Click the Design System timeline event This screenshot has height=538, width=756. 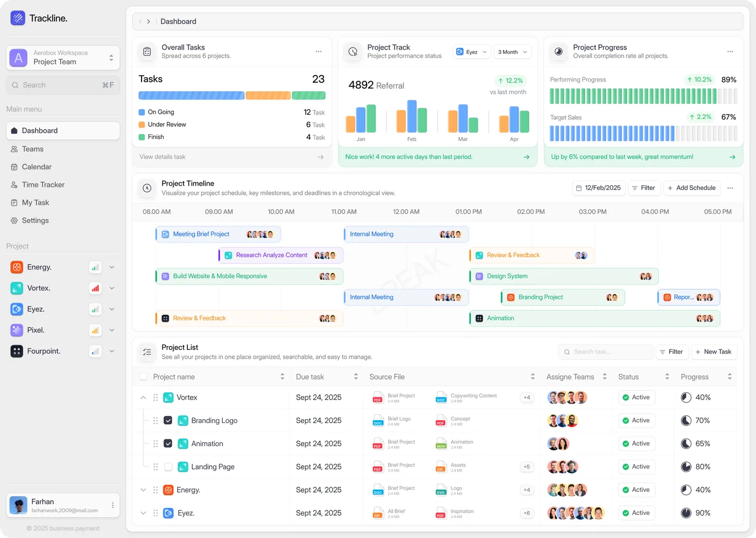point(564,276)
